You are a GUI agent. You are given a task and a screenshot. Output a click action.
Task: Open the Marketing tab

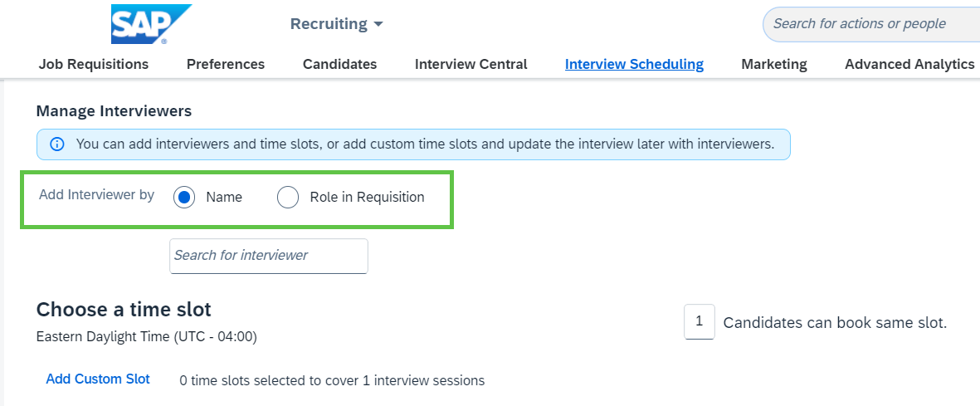point(774,64)
